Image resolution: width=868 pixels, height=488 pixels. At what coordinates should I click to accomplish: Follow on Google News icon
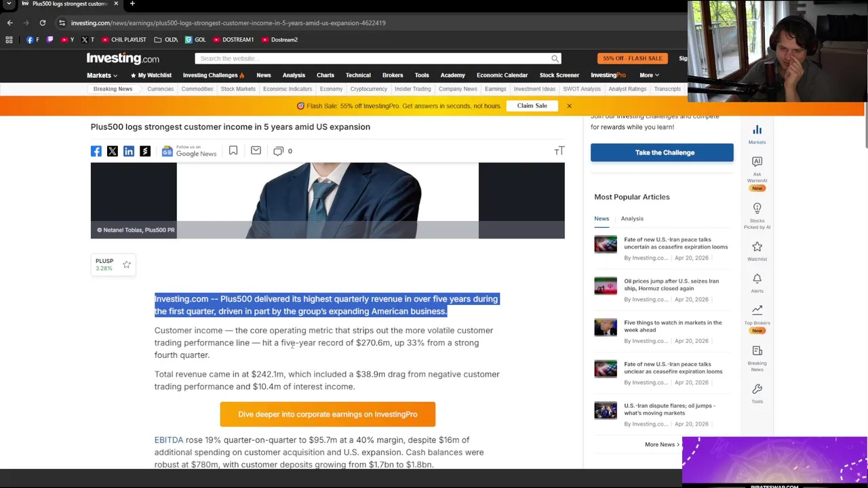click(189, 151)
